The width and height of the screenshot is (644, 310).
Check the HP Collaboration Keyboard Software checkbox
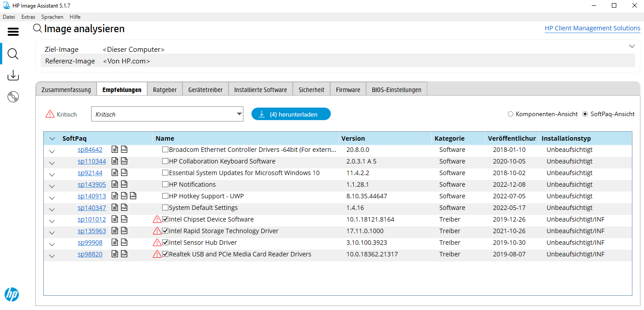tap(165, 161)
